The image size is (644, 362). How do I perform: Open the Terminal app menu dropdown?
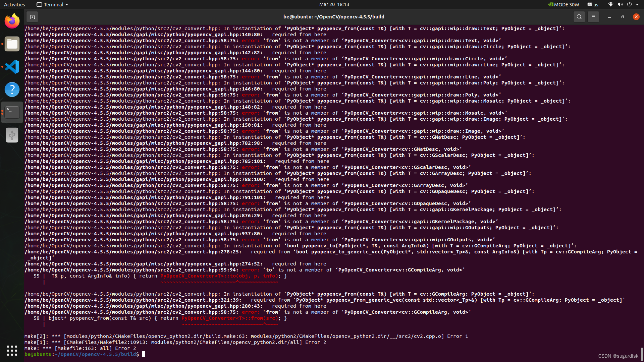tap(52, 5)
